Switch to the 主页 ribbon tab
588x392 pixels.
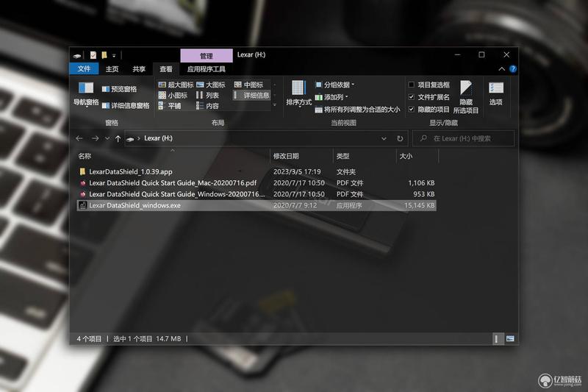[112, 69]
